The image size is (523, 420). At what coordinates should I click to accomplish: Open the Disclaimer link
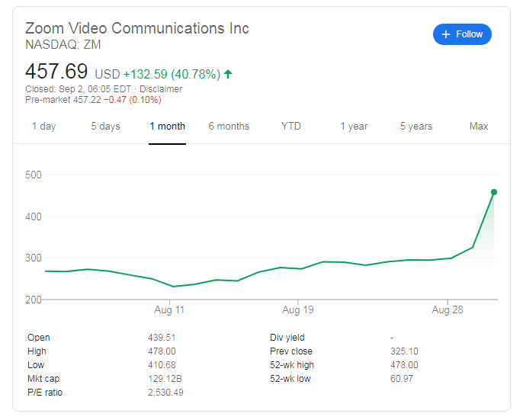pyautogui.click(x=160, y=89)
